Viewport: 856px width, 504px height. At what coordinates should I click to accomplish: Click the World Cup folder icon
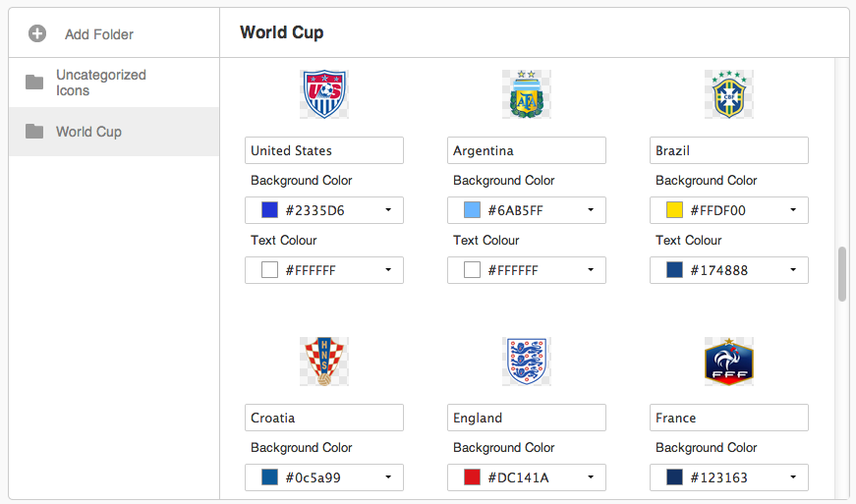34,132
